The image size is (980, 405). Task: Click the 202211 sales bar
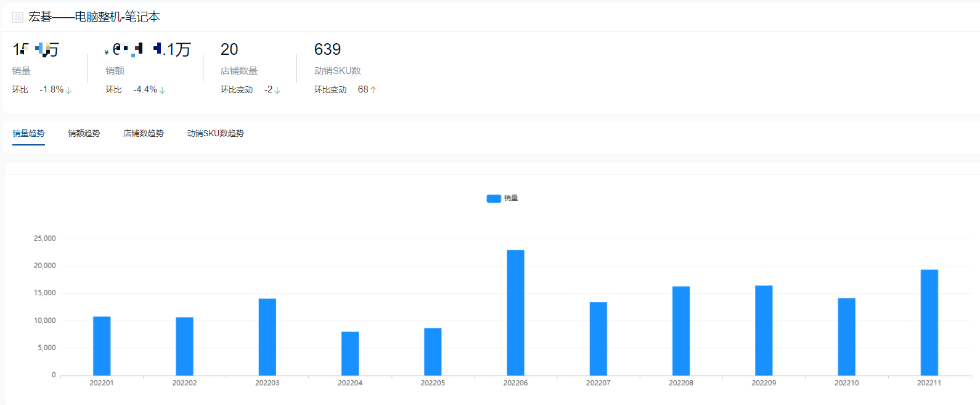pos(929,322)
